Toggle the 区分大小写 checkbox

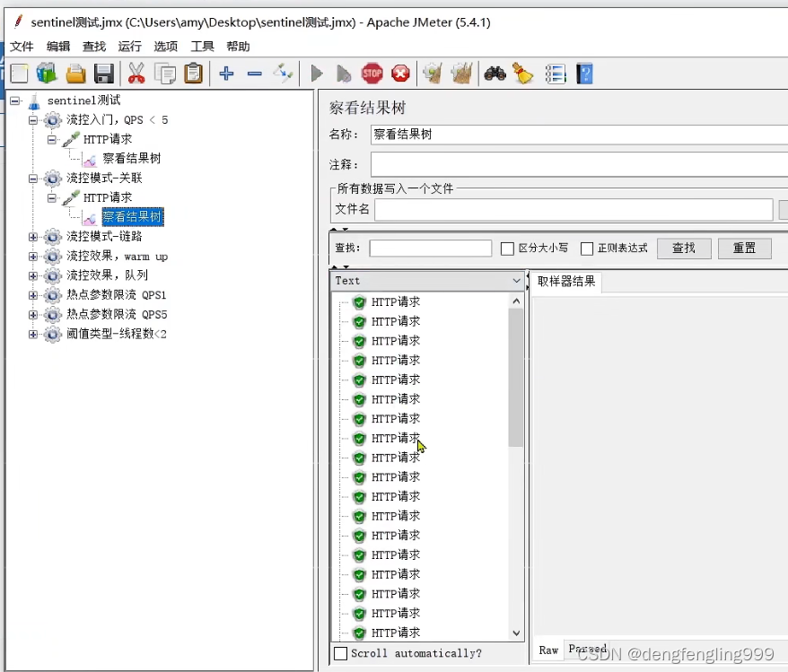click(x=508, y=249)
